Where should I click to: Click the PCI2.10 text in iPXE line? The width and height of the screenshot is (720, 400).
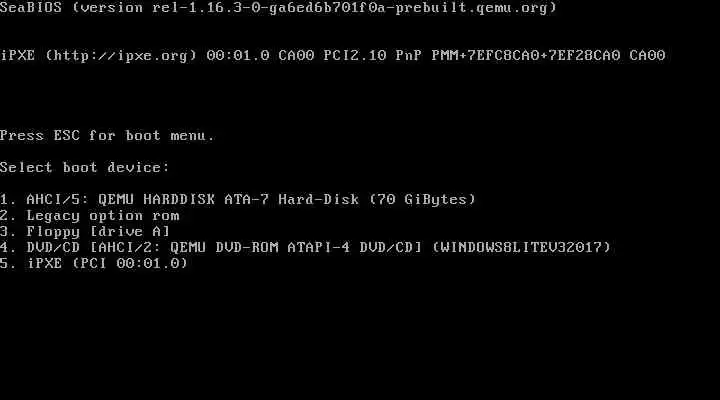[x=355, y=56]
